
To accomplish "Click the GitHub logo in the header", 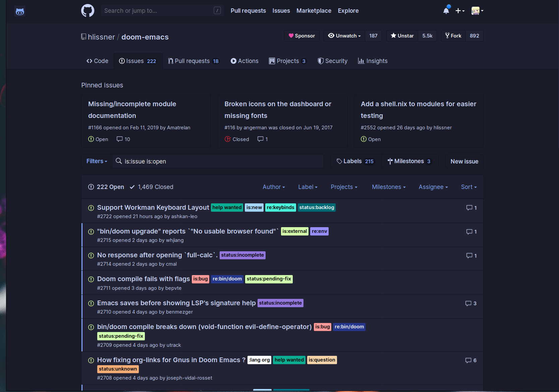I will [88, 10].
